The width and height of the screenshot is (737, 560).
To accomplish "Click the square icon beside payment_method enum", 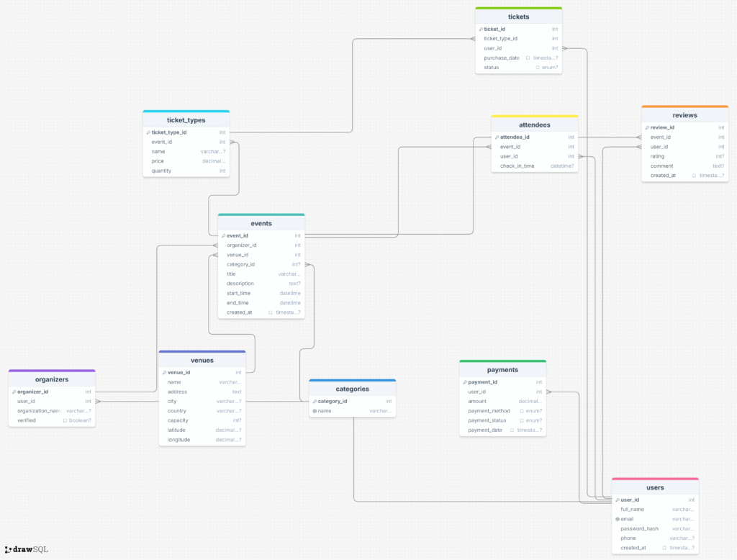I will 522,411.
